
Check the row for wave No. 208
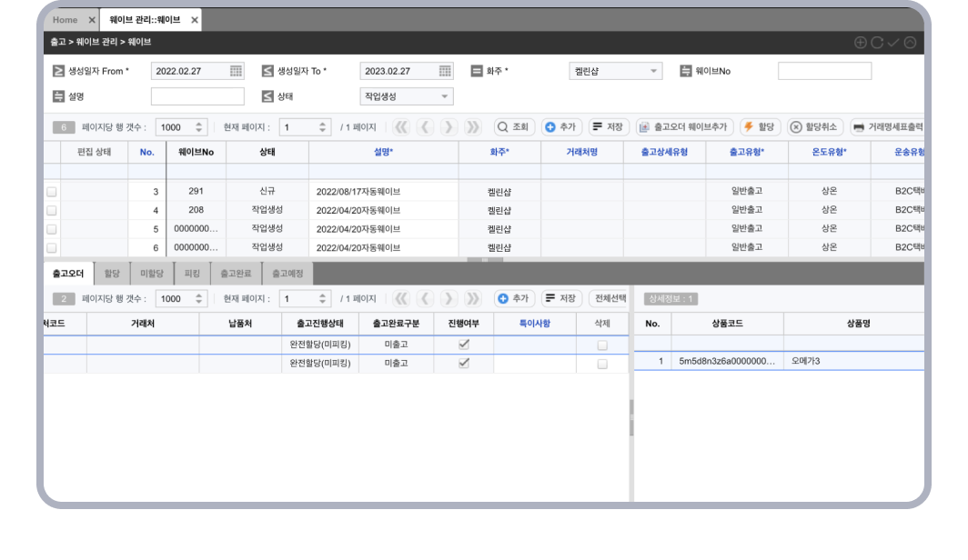51,210
